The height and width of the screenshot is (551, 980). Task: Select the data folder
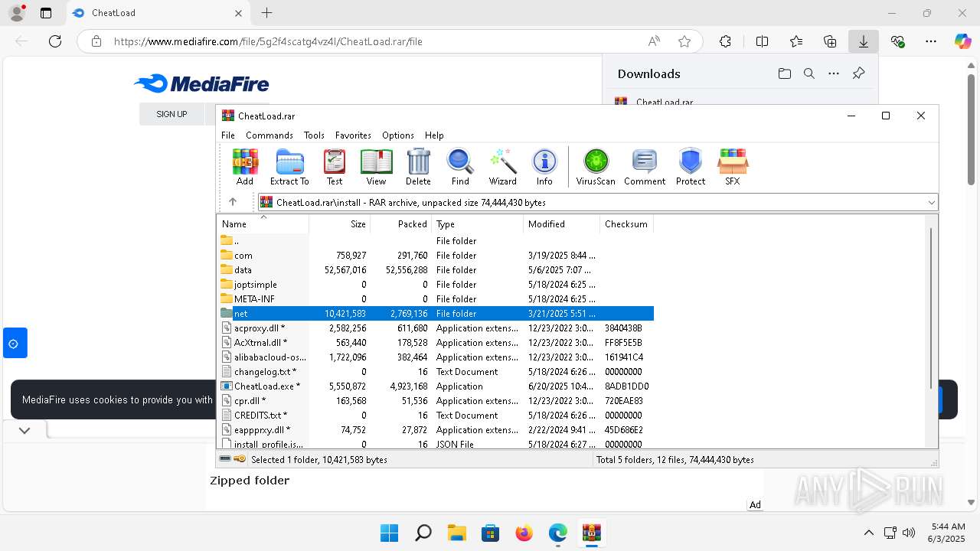436,270
